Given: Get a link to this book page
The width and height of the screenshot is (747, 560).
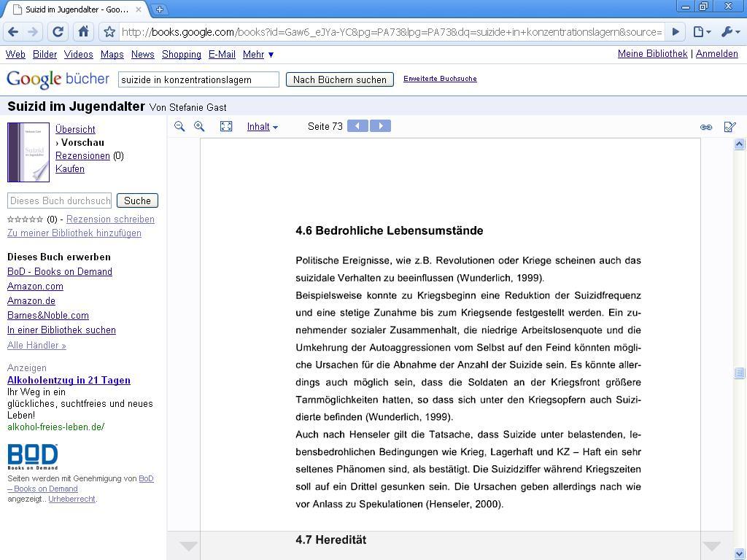Looking at the screenshot, I should click(706, 127).
